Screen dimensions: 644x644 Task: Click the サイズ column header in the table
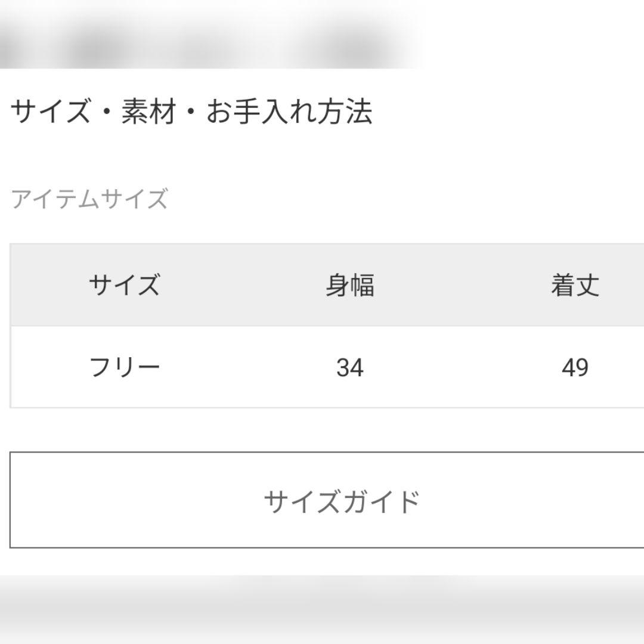[125, 285]
